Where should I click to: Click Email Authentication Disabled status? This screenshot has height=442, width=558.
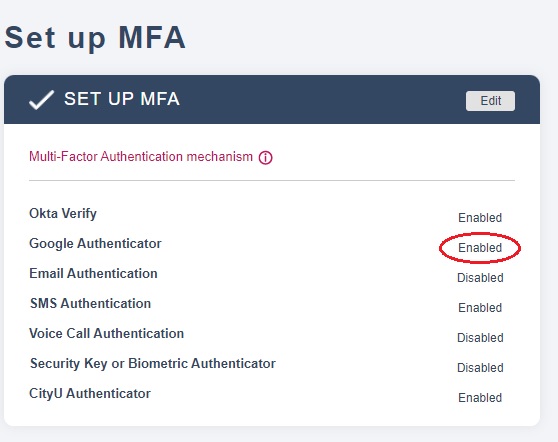480,278
